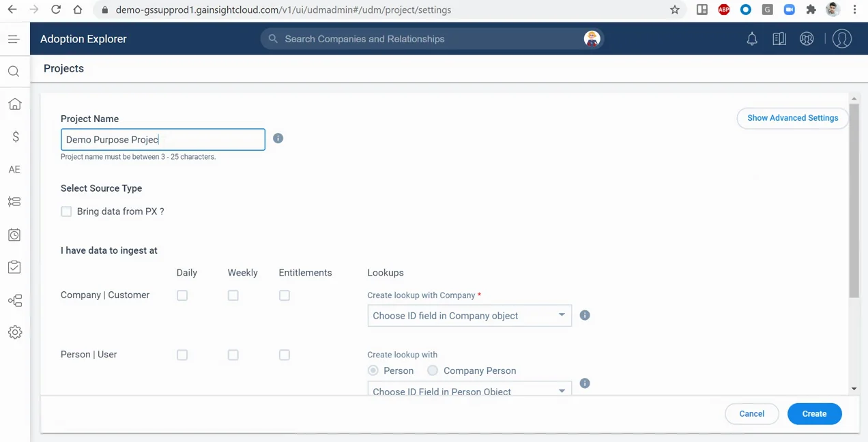Open Choose ID Field in Person Object dropdown
This screenshot has width=868, height=442.
[469, 389]
